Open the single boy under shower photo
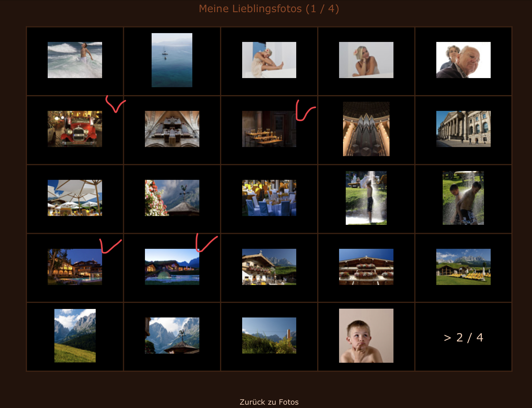This screenshot has width=532, height=408. 366,198
